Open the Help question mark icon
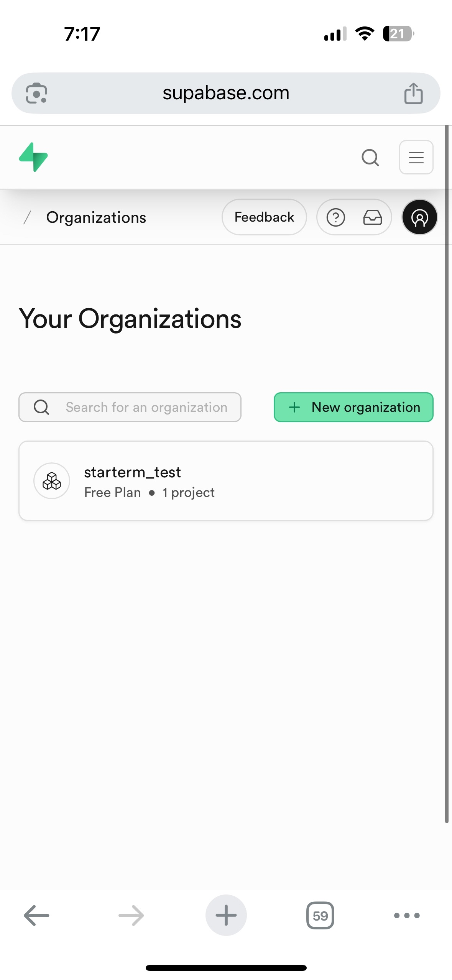 (335, 217)
